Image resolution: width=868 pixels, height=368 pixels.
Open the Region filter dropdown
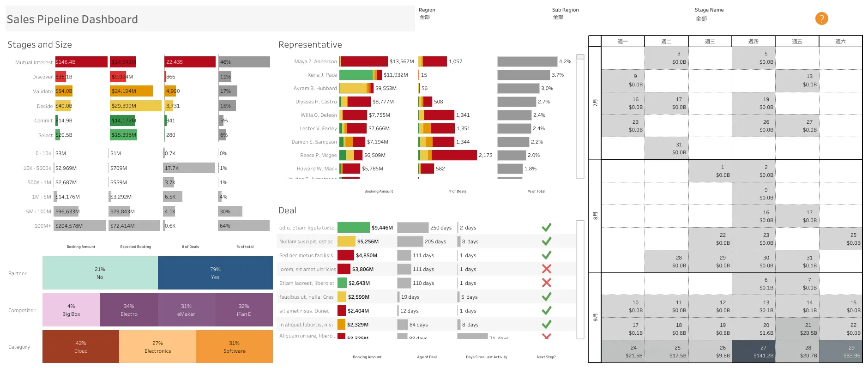(x=480, y=17)
